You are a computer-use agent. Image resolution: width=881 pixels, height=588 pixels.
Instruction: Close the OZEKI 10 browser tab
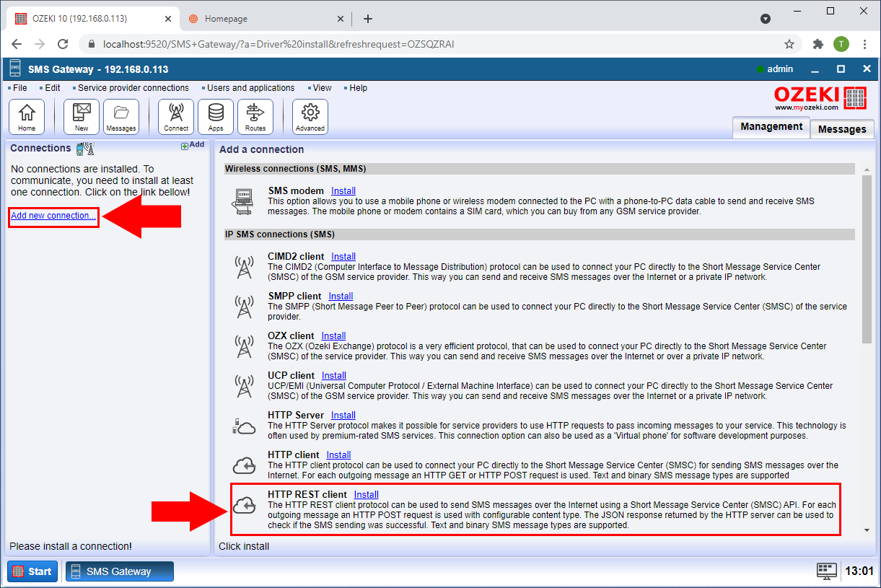(167, 19)
